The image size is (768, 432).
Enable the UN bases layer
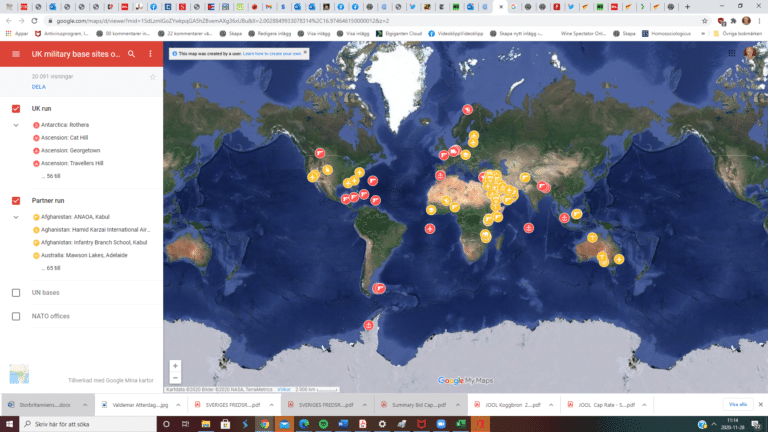tap(16, 293)
